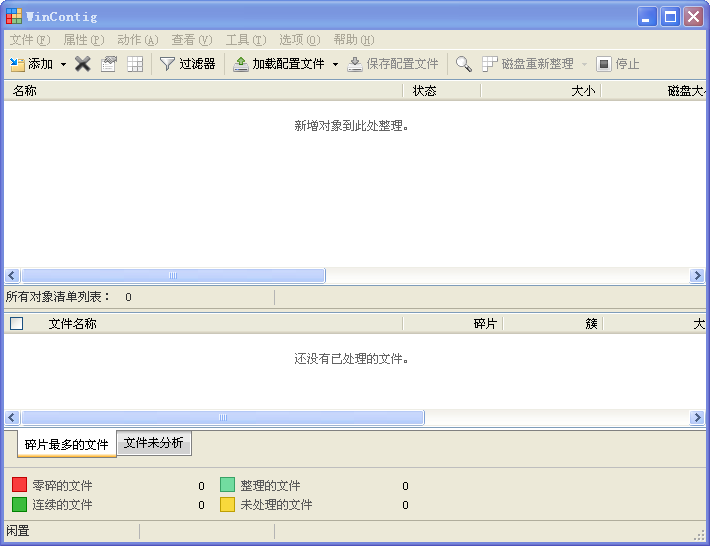The height and width of the screenshot is (546, 710).
Task: Toggle the checkbox beside 文件名称 header
Action: click(17, 323)
